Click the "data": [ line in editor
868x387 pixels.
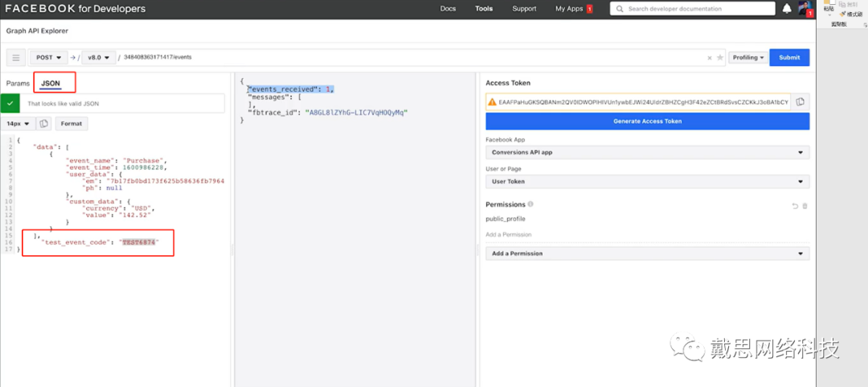(51, 147)
